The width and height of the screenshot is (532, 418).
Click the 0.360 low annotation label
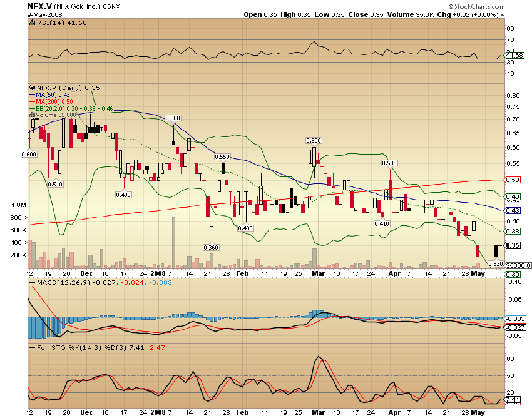tap(210, 247)
